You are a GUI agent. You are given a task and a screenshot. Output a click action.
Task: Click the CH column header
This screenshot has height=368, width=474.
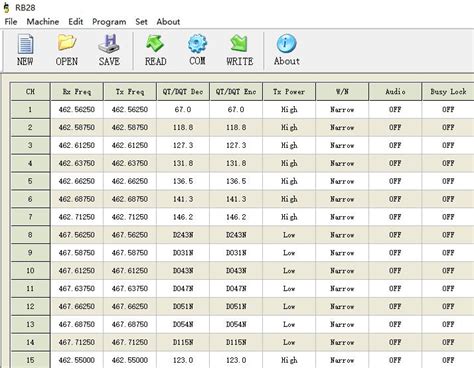[30, 92]
